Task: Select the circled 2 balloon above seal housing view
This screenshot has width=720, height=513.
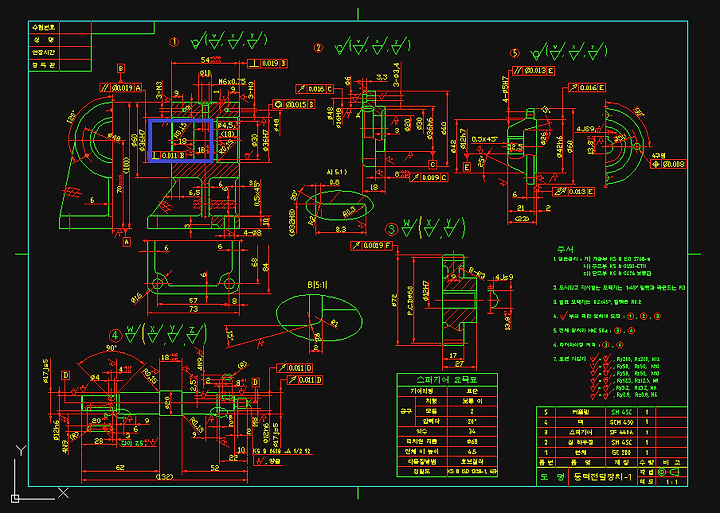Action: (x=318, y=47)
